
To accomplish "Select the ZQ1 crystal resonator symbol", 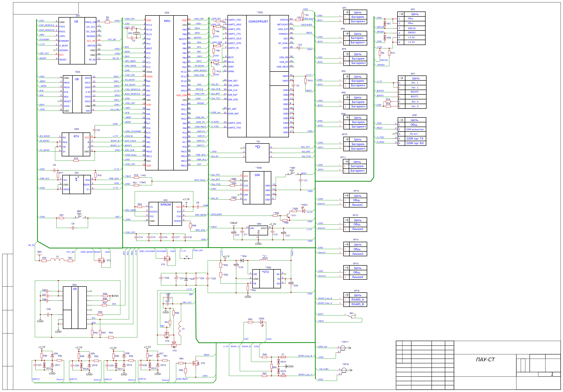I will point(136,33).
